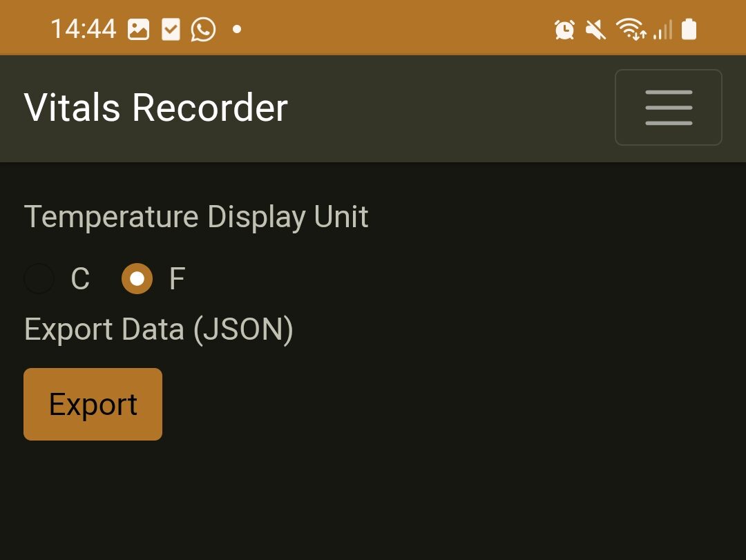746x560 pixels.
Task: Choose Celsius via the C label
Action: coord(80,278)
